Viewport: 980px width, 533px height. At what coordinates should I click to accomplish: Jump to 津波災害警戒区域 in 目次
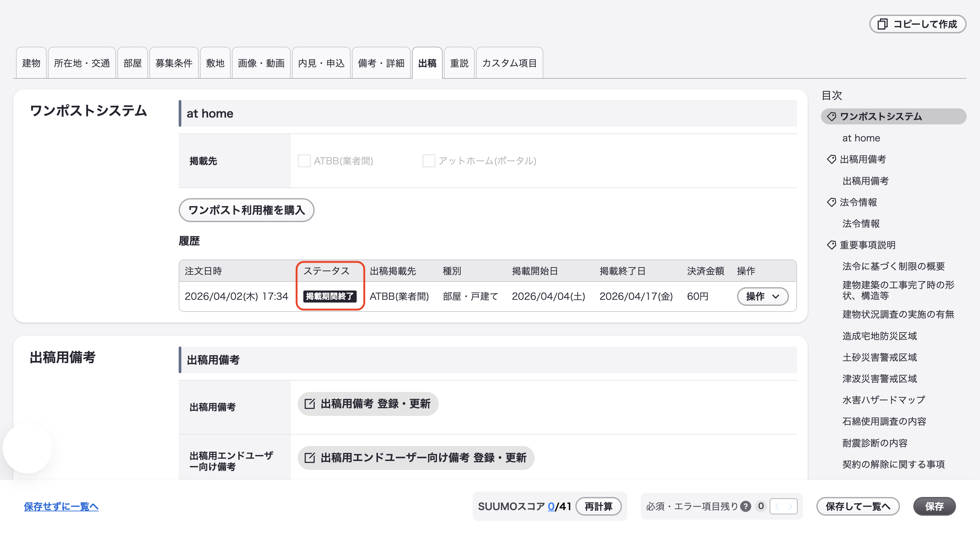[879, 379]
